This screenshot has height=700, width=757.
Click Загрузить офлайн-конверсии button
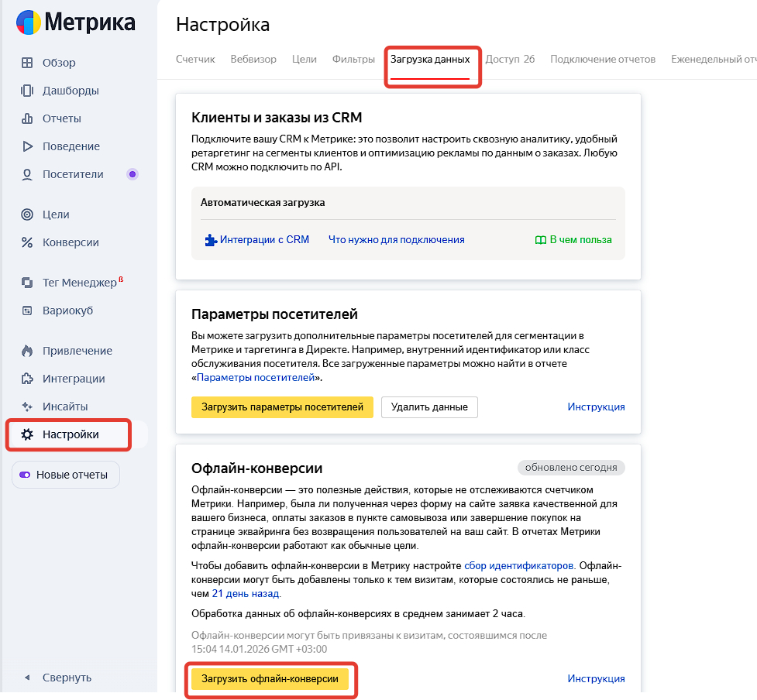[270, 679]
